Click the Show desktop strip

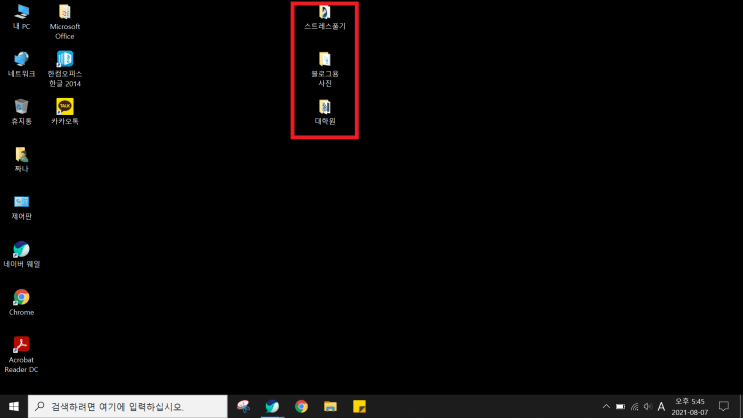(x=741, y=407)
